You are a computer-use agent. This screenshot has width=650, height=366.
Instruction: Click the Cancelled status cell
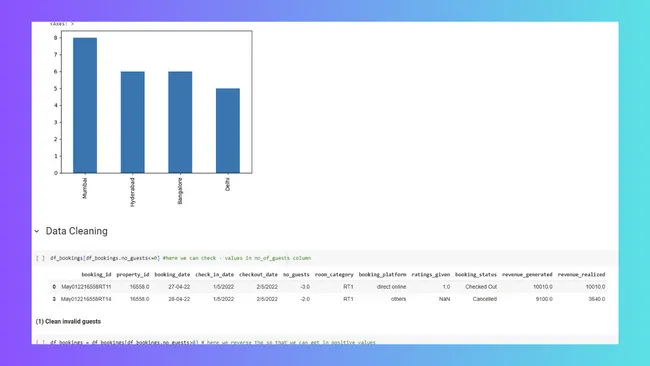tap(485, 299)
